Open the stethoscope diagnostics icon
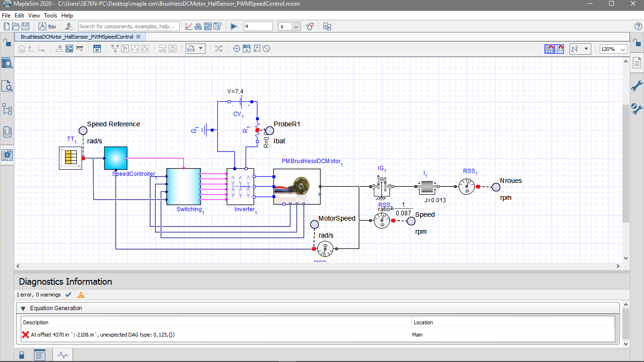Screen dimensions: 644x362 pos(310,26)
